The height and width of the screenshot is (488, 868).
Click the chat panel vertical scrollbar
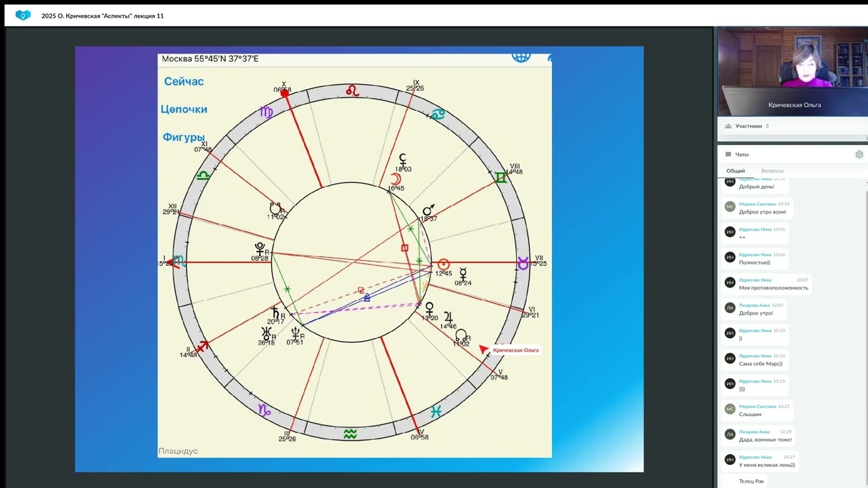[867, 332]
